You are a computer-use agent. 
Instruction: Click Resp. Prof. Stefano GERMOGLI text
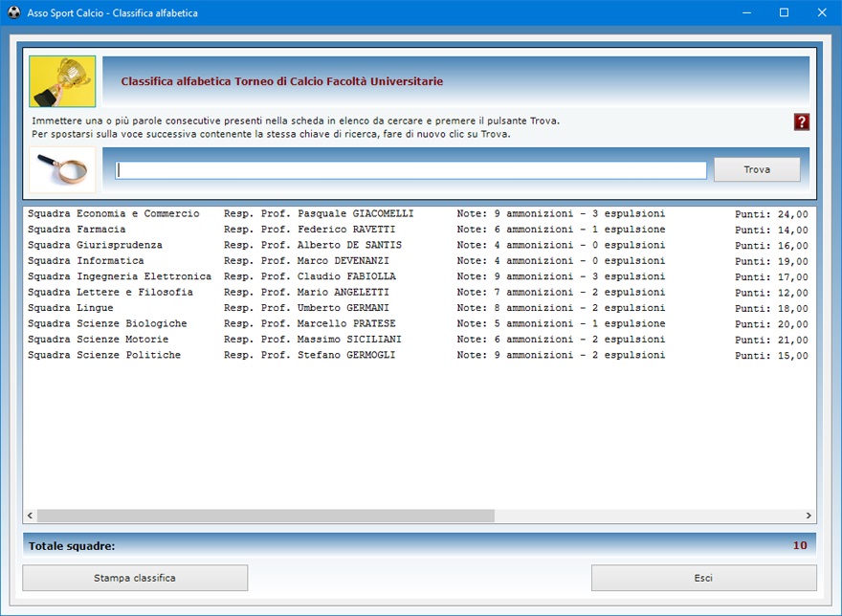click(x=309, y=355)
